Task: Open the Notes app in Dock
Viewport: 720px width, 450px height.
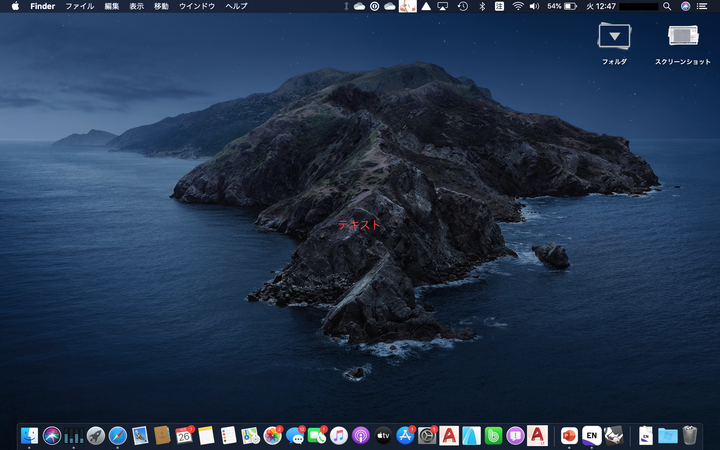Action: point(206,435)
